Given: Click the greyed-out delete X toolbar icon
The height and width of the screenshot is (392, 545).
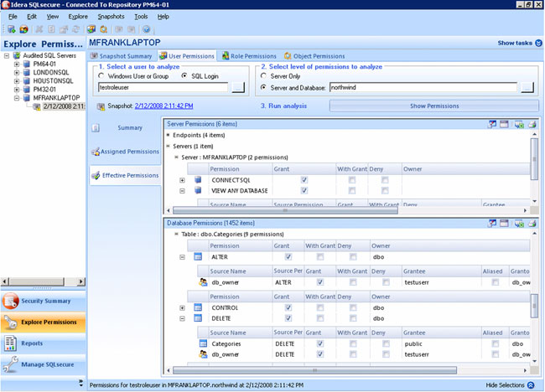Looking at the screenshot, I should 39,29.
